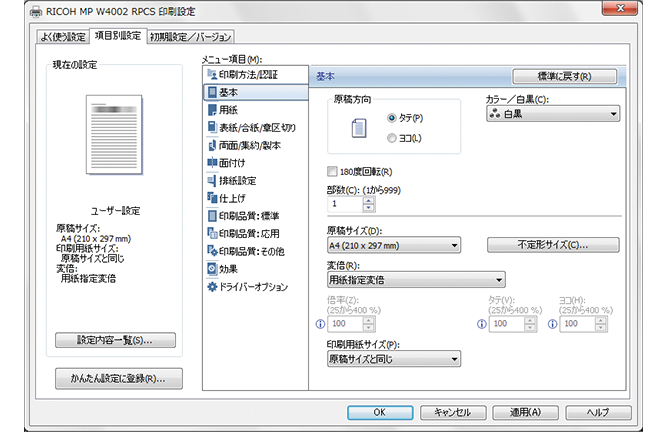
Task: Switch to the 初期設定/バージョン tab
Action: tap(188, 35)
